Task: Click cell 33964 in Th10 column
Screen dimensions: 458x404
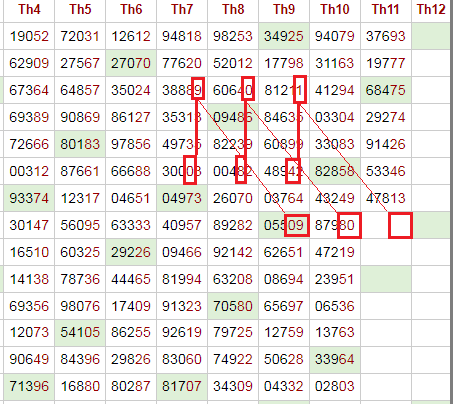Action: coord(335,359)
